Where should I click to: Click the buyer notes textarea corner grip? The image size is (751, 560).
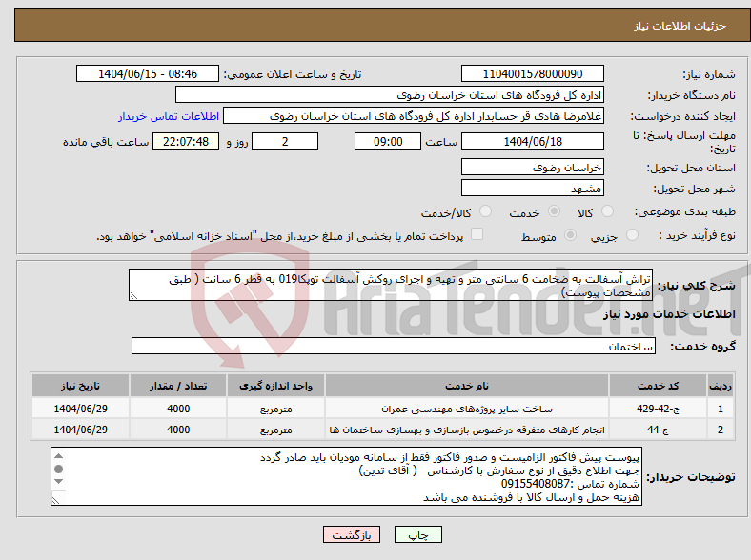tap(55, 500)
